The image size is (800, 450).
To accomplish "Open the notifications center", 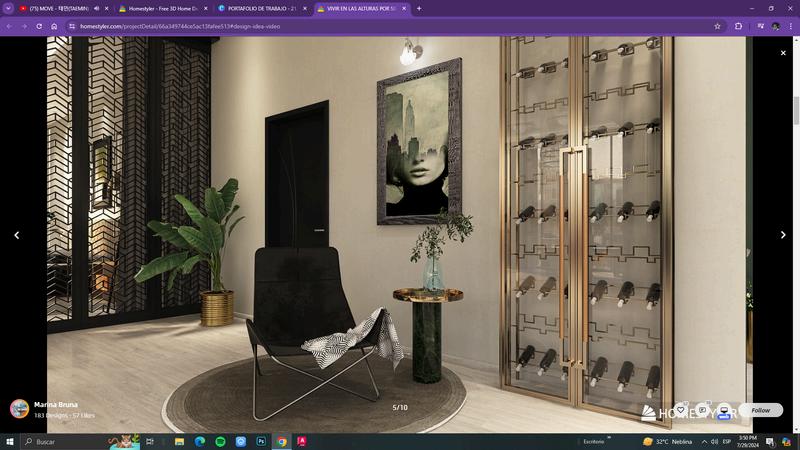I will click(x=770, y=442).
